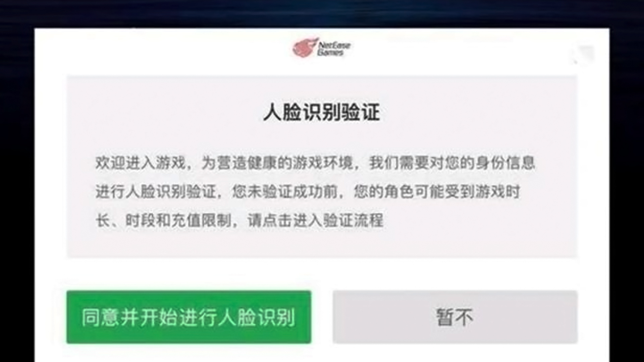Screen dimensions: 644x362
Task: Click the phrase 请点击进入验证流程
Action: coord(315,221)
